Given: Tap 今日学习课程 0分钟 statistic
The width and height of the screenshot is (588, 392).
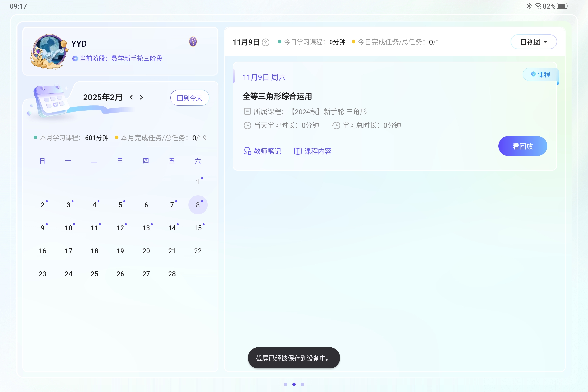Looking at the screenshot, I should [x=312, y=42].
